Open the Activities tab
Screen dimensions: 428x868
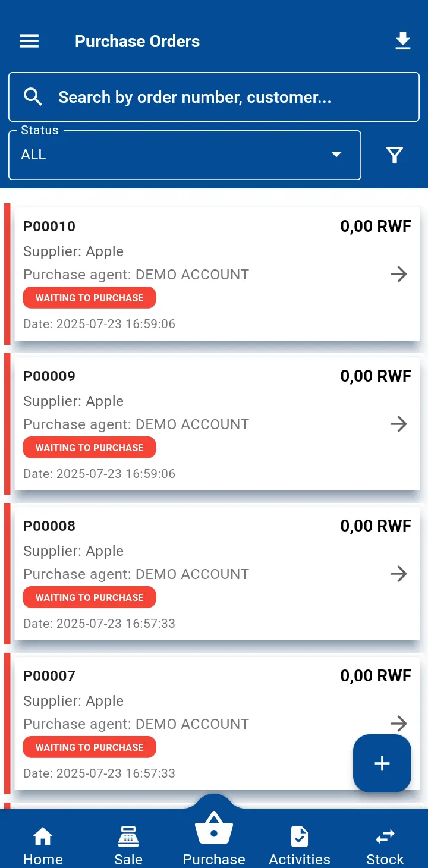click(300, 845)
